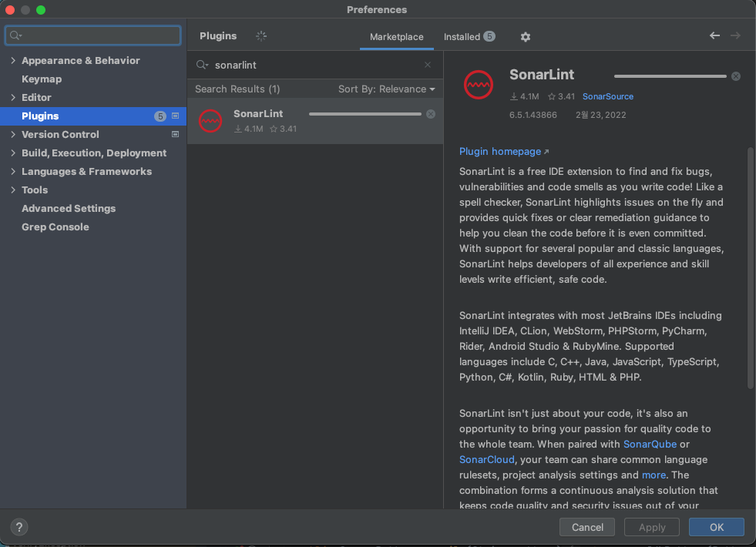Focus the plugin search field with sonarlint
756x547 pixels.
(x=316, y=65)
